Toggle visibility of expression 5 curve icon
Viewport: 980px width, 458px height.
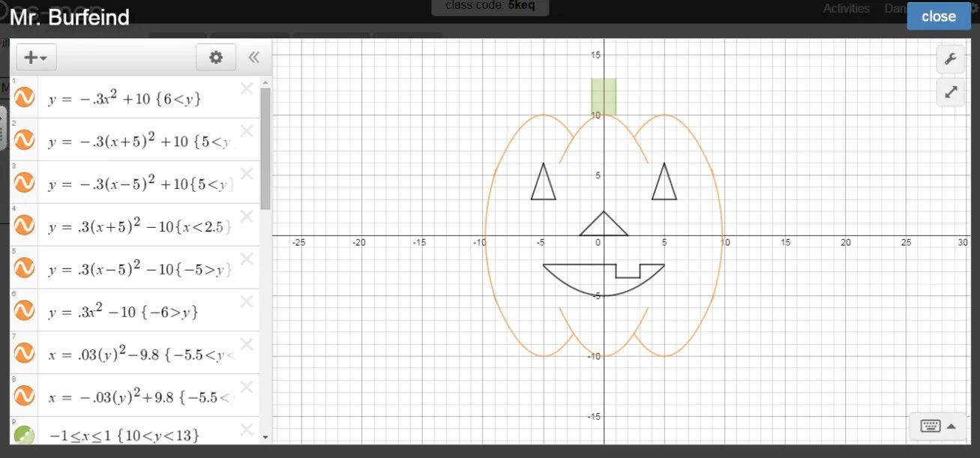click(24, 268)
